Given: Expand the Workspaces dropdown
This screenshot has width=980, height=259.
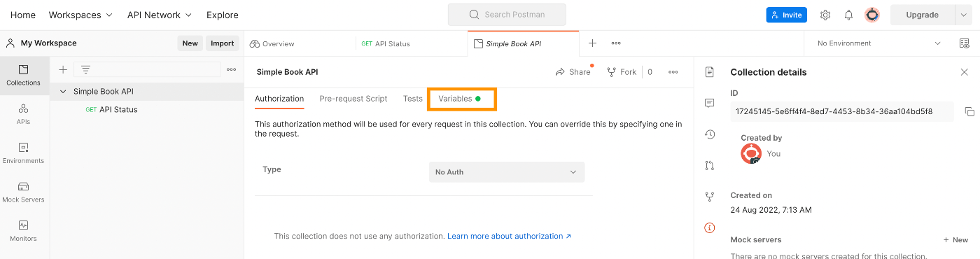Looking at the screenshot, I should 80,15.
